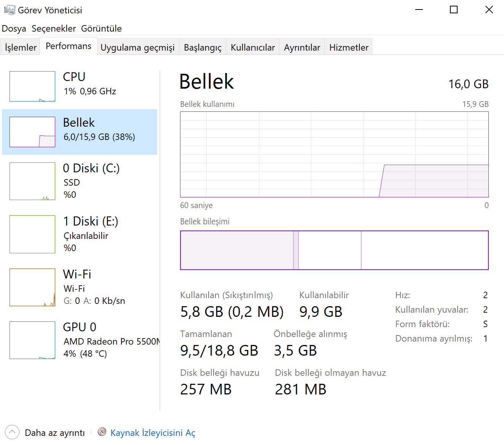504x445 pixels.
Task: Select the CPU graph icon in sidebar
Action: pyautogui.click(x=32, y=86)
